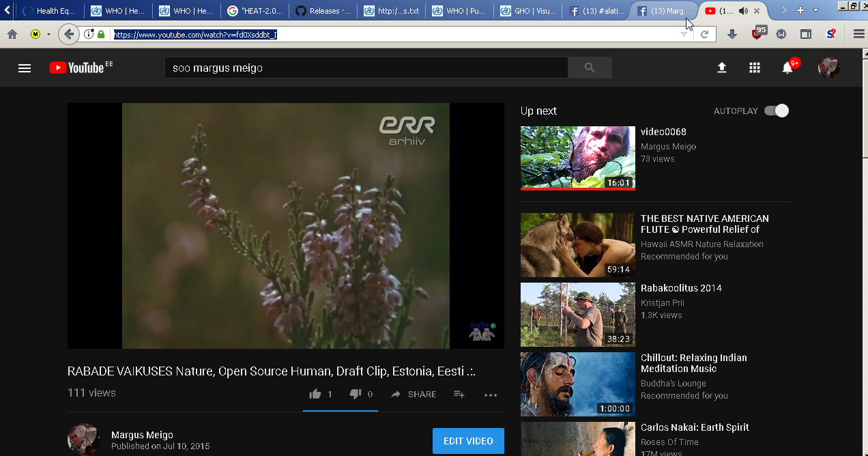Open the list all tabs dropdown
The width and height of the screenshot is (868, 456).
815,10
